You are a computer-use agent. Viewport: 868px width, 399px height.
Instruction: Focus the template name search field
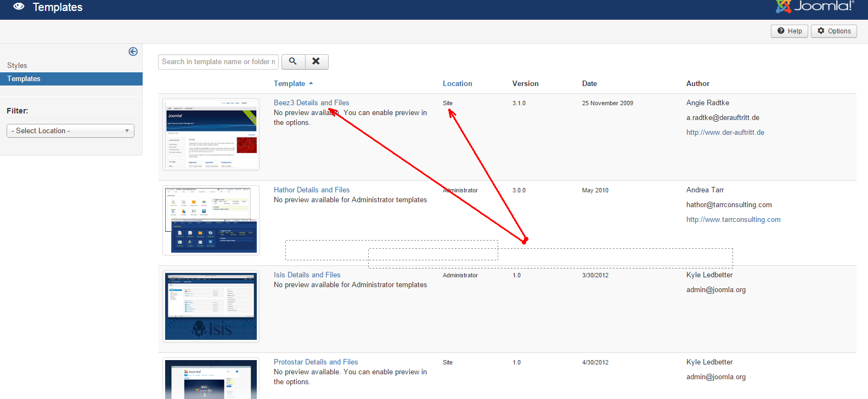coord(218,61)
